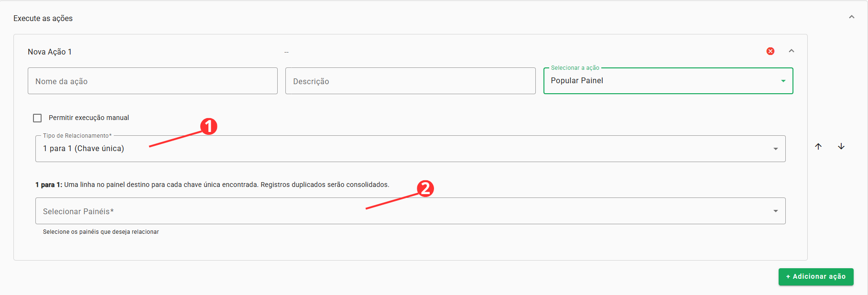The image size is (868, 295).
Task: Enable Permitir execução manual checkbox
Action: click(x=37, y=118)
